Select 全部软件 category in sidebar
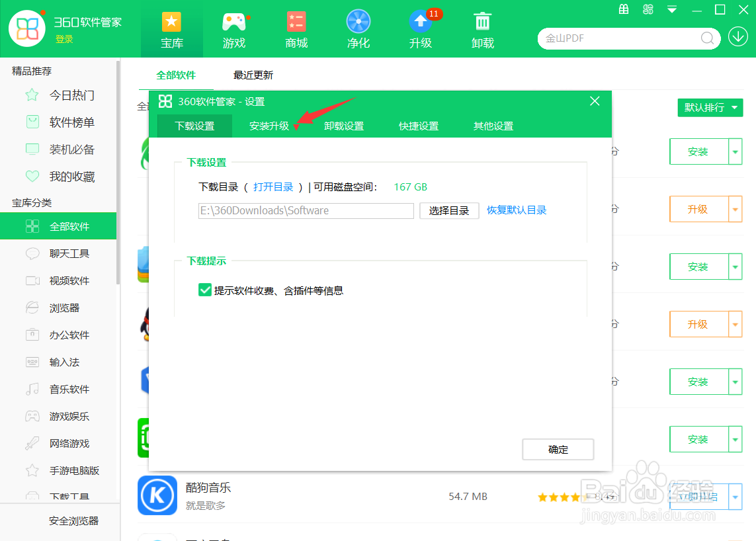This screenshot has width=756, height=541. pos(58,226)
